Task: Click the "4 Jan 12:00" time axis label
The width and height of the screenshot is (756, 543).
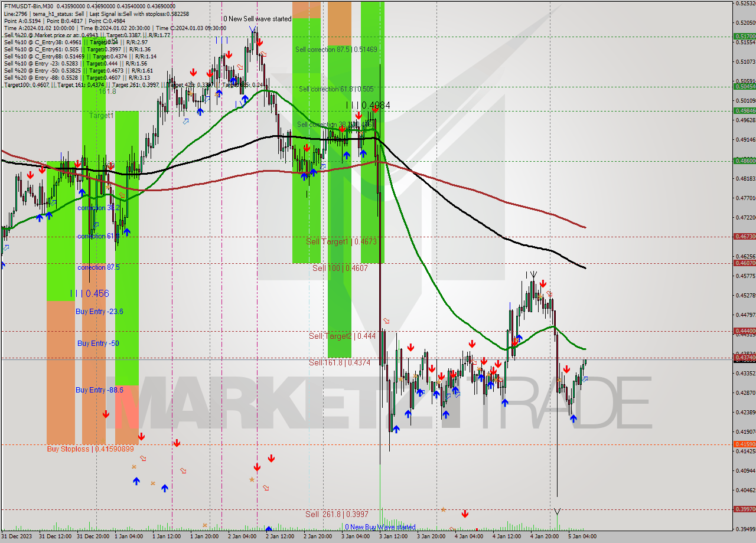Action: pos(507,537)
